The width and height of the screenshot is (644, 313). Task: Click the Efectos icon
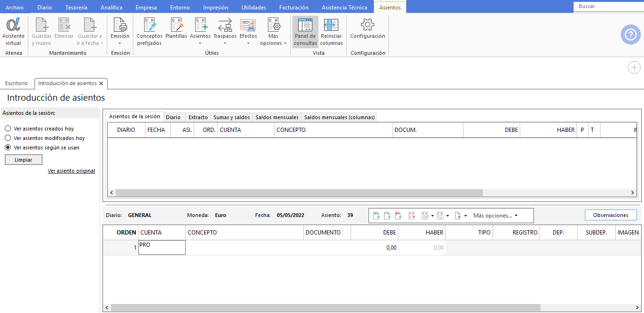click(x=248, y=25)
